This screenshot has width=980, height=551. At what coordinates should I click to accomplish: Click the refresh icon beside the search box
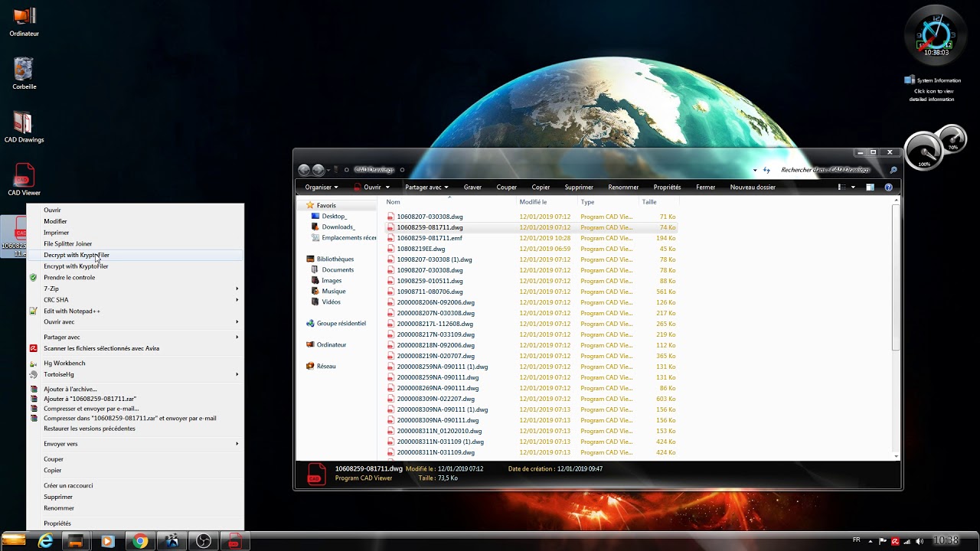766,170
